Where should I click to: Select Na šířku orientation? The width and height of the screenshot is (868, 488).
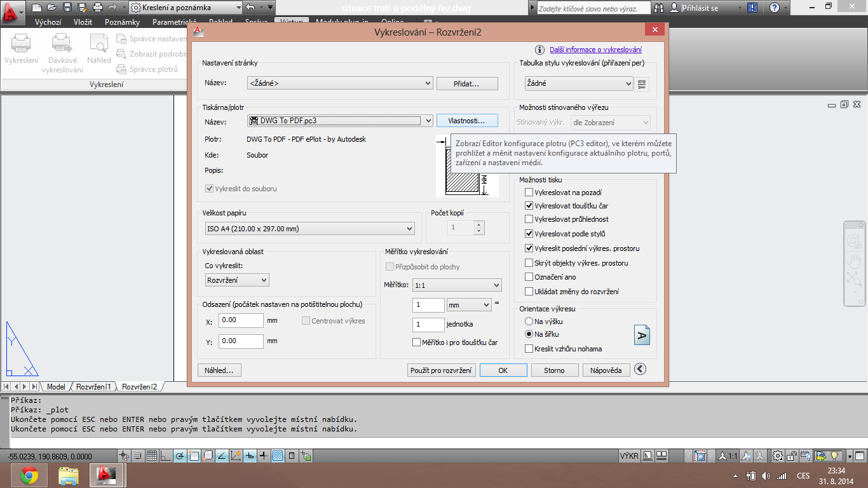[x=529, y=334]
